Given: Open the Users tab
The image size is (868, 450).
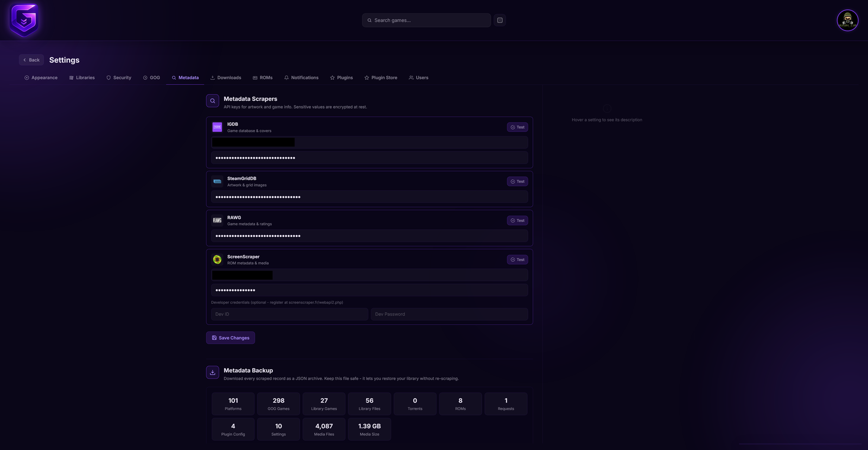Looking at the screenshot, I should (418, 78).
